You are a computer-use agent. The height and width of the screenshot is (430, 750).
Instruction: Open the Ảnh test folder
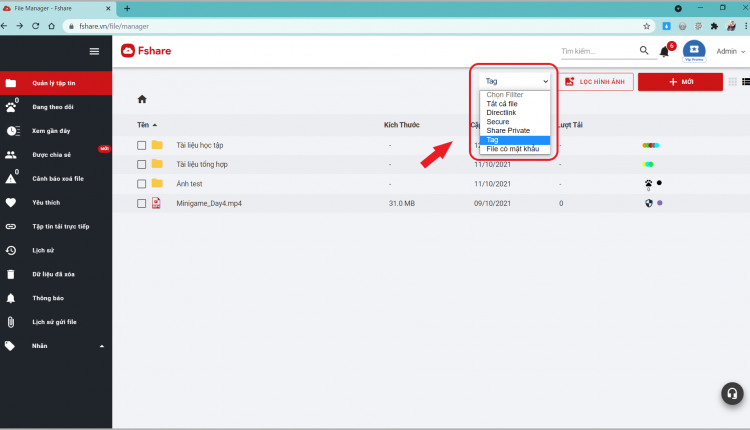pyautogui.click(x=189, y=184)
